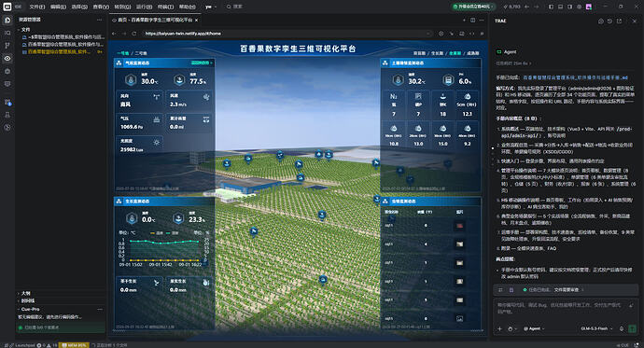Click the send message button in chat

[632, 328]
